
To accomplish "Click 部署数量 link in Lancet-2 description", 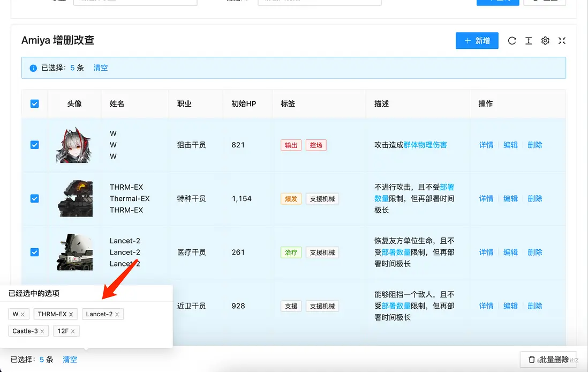I will (x=396, y=252).
